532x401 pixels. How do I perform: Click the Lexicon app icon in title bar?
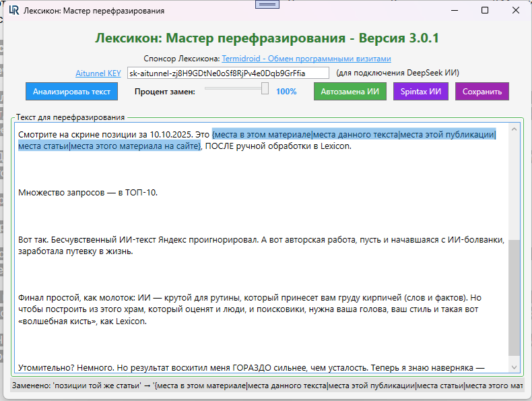click(x=14, y=10)
